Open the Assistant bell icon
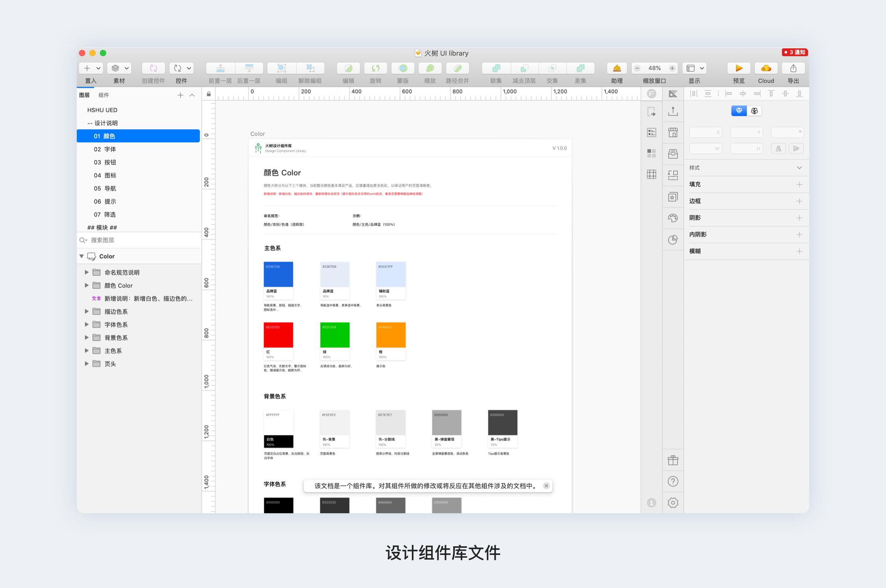The width and height of the screenshot is (886, 588). 617,68
